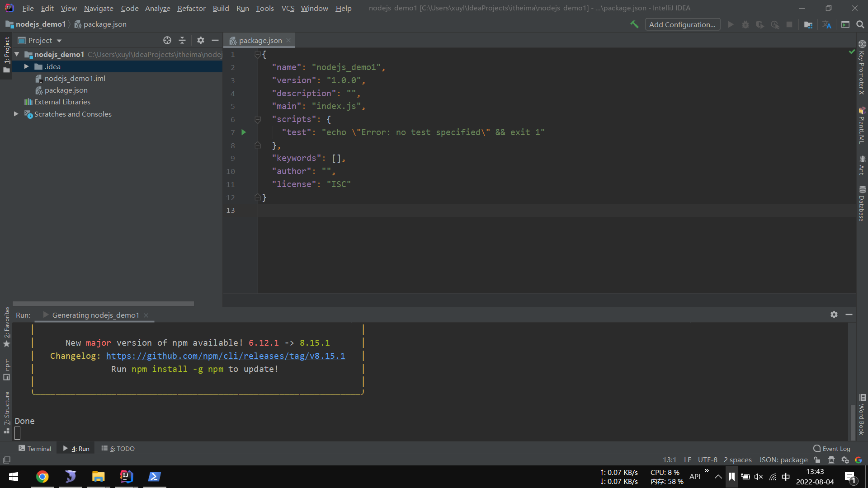Click the Run button in toolbar
This screenshot has width=868, height=488.
[731, 24]
